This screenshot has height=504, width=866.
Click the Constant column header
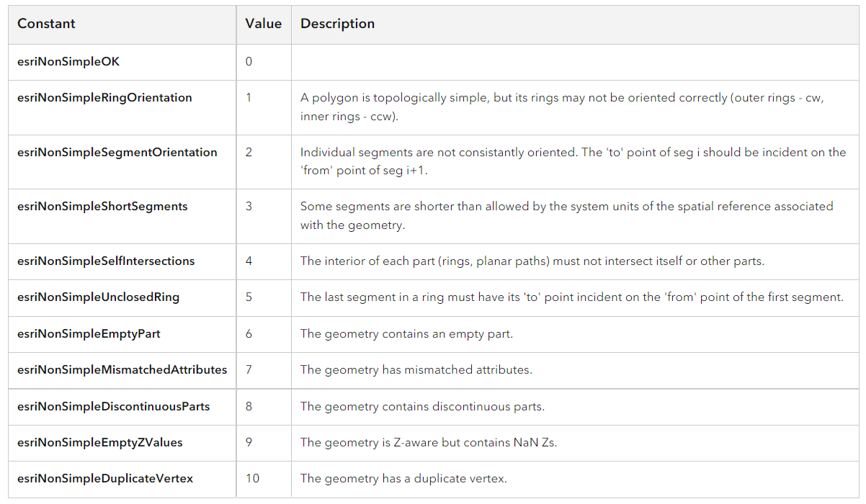(46, 24)
